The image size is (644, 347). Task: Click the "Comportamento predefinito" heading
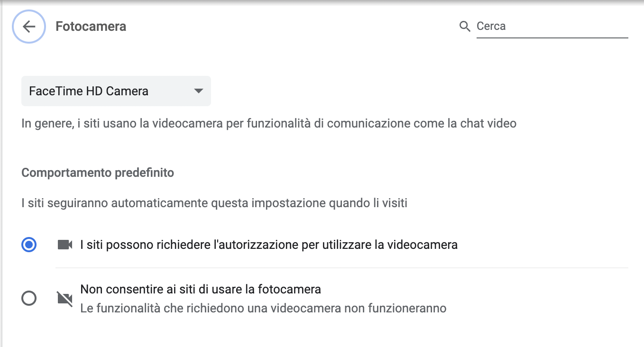98,173
